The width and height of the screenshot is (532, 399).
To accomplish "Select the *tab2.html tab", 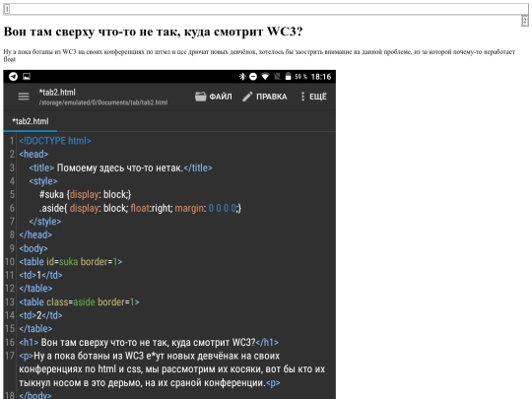I will (31, 121).
